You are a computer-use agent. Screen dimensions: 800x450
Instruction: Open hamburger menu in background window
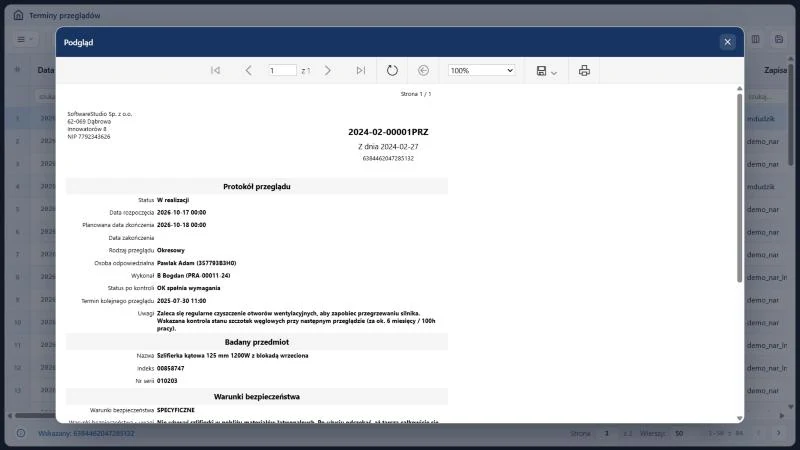[x=24, y=39]
